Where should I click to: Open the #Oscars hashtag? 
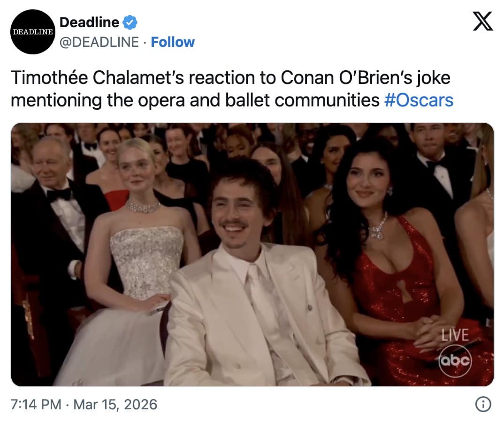click(419, 100)
